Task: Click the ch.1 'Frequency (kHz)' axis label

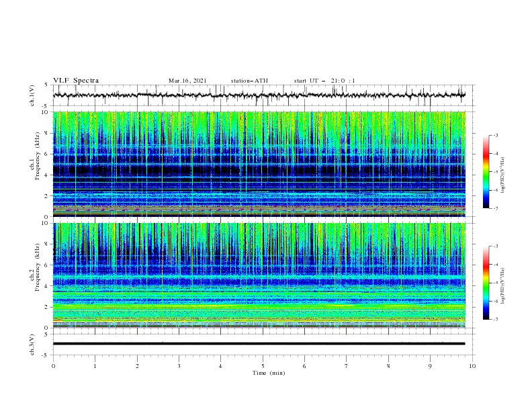Action: pyautogui.click(x=38, y=156)
